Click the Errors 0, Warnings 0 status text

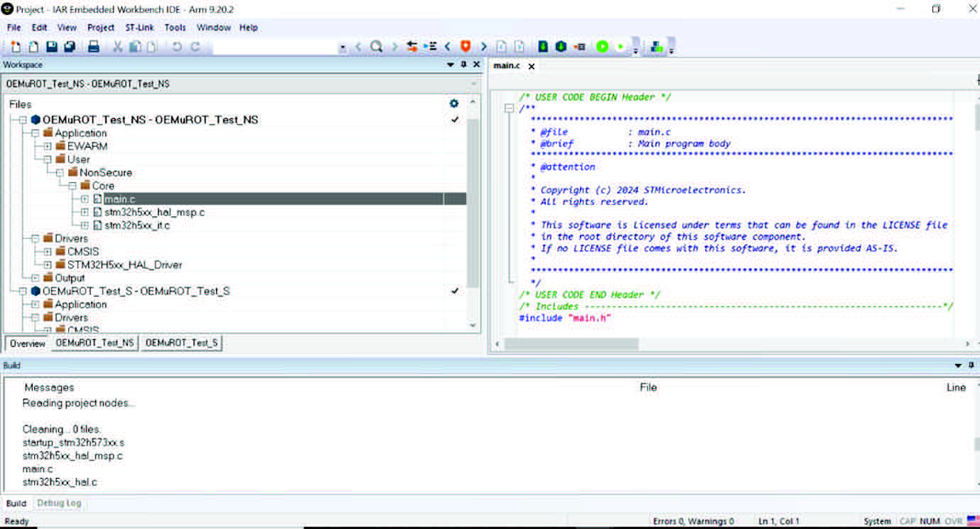coord(693,521)
